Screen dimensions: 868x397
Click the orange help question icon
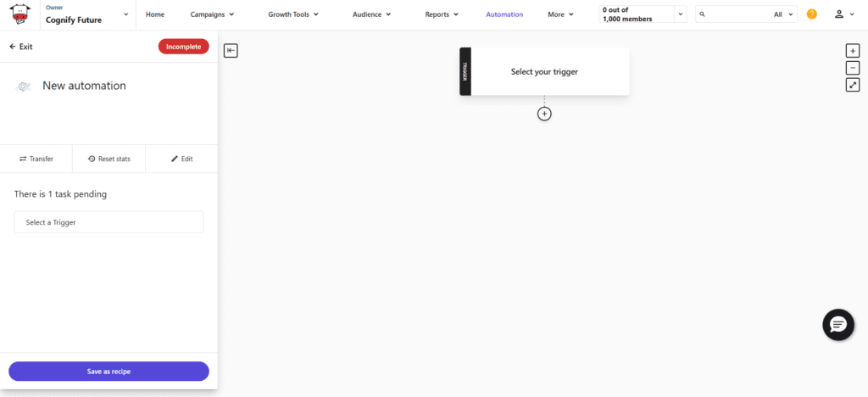pos(812,14)
